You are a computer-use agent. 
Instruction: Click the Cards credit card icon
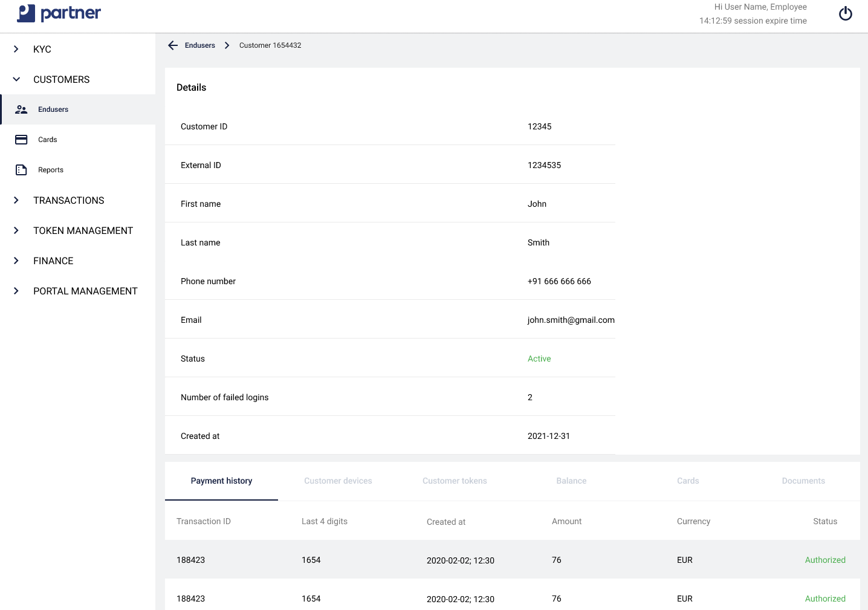point(21,140)
